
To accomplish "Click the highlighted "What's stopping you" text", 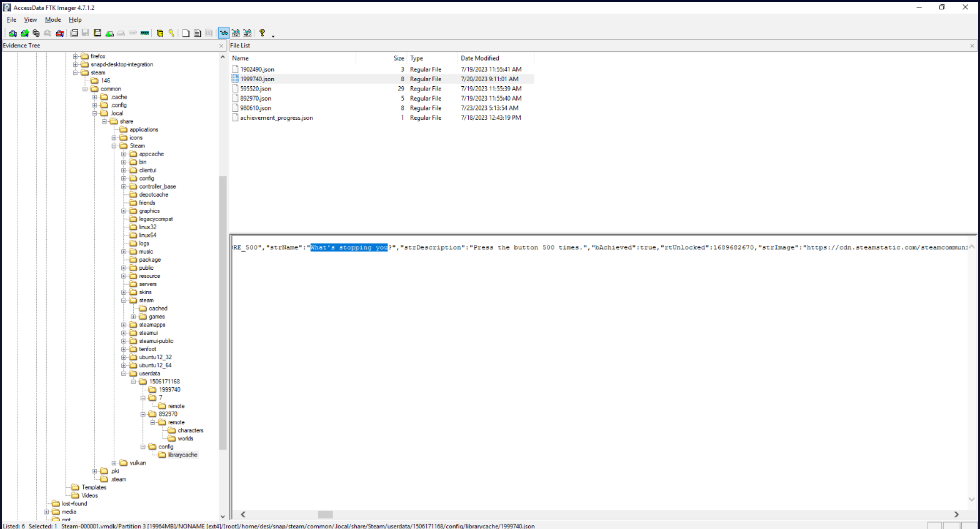I will (349, 248).
